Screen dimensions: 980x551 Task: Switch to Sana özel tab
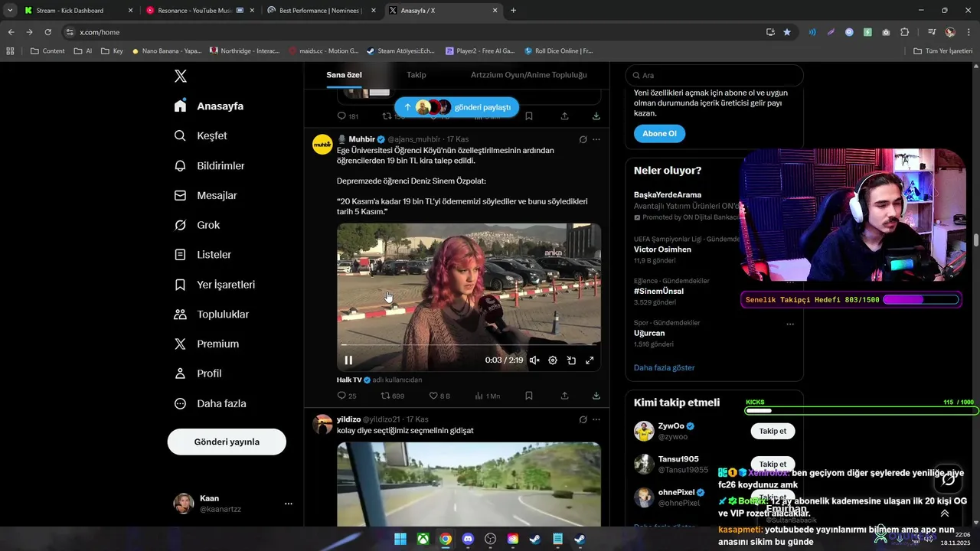click(344, 75)
